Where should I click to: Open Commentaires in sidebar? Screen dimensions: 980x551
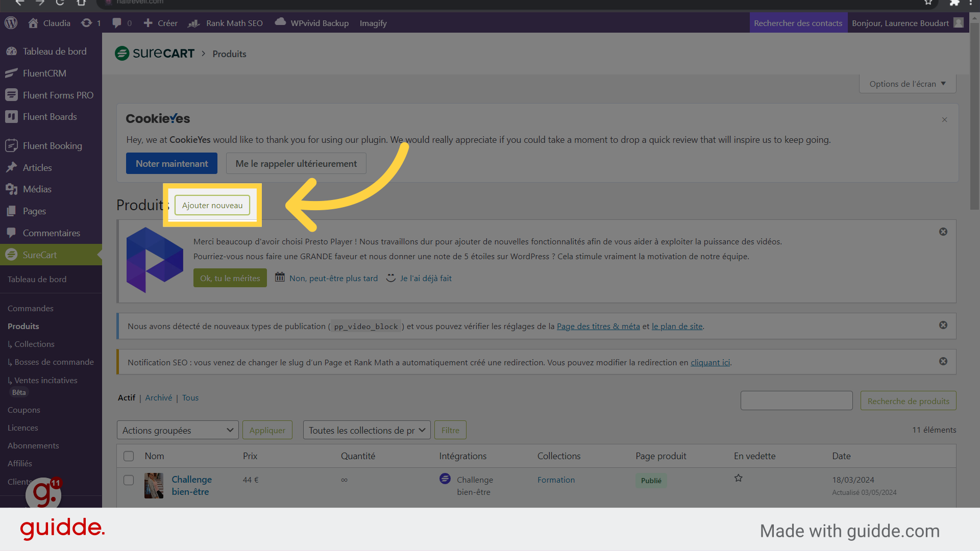pyautogui.click(x=51, y=233)
